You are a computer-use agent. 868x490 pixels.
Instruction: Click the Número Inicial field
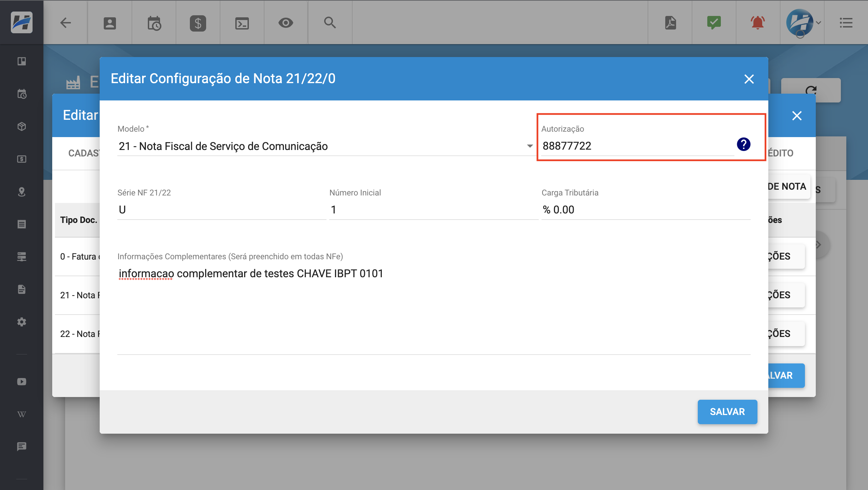pos(434,210)
